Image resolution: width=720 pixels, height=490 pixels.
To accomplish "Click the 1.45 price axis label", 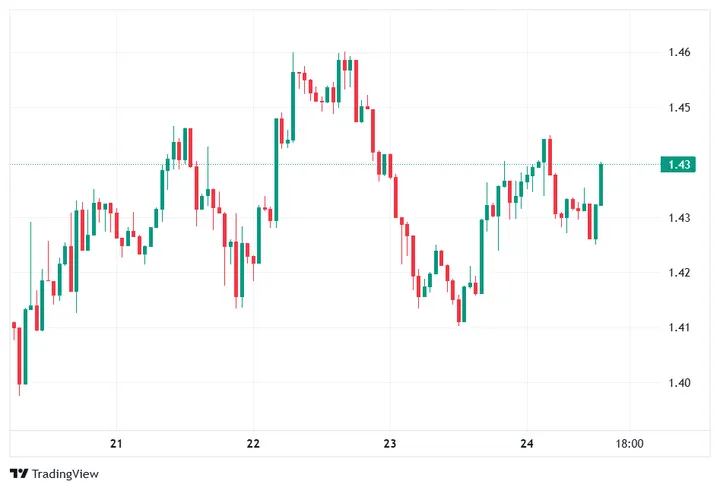I will point(676,107).
